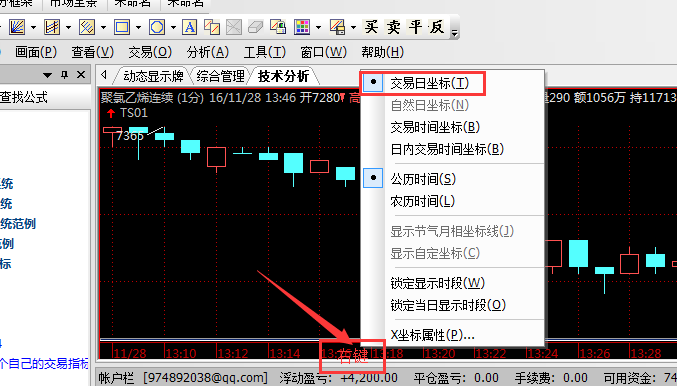677x386 pixels.
Task: Click the 11/28 date axis label
Action: (130, 354)
